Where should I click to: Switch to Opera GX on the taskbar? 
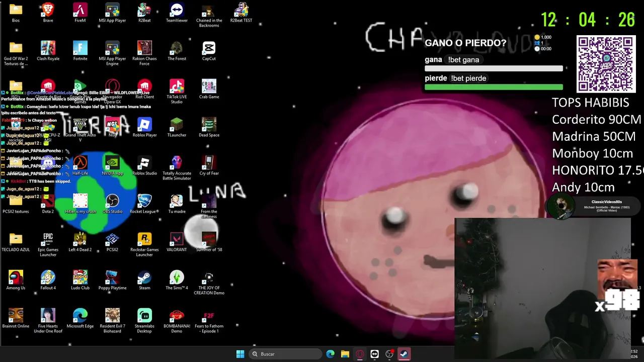click(x=360, y=354)
